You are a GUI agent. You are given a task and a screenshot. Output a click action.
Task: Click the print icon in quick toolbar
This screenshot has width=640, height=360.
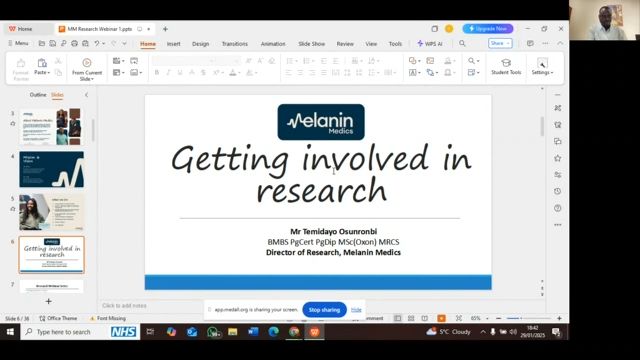[74, 43]
